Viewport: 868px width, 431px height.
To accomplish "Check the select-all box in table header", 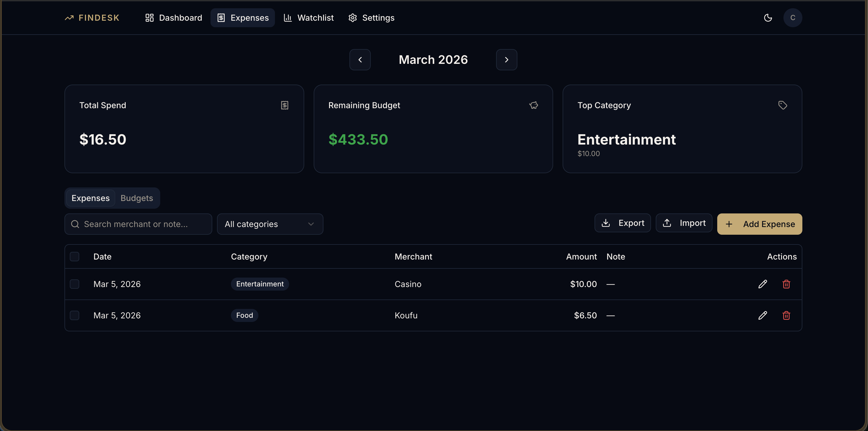I will [x=75, y=257].
